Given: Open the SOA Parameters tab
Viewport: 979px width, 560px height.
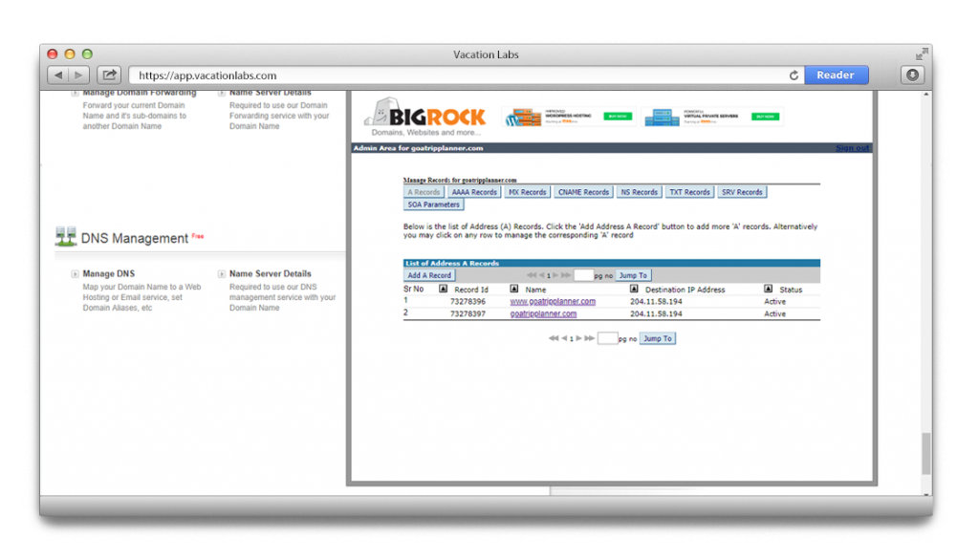Looking at the screenshot, I should pyautogui.click(x=434, y=205).
